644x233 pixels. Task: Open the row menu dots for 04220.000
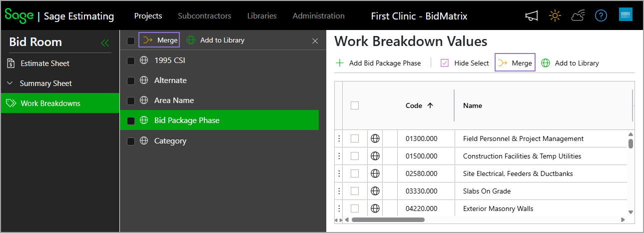point(339,208)
